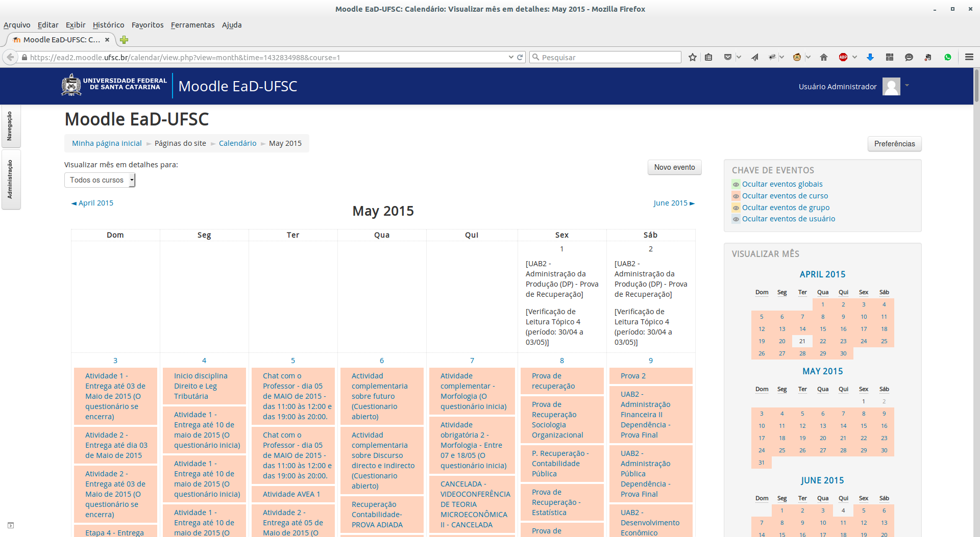Image resolution: width=980 pixels, height=537 pixels.
Task: Click Ocultar eventos de grupo link
Action: 786,208
